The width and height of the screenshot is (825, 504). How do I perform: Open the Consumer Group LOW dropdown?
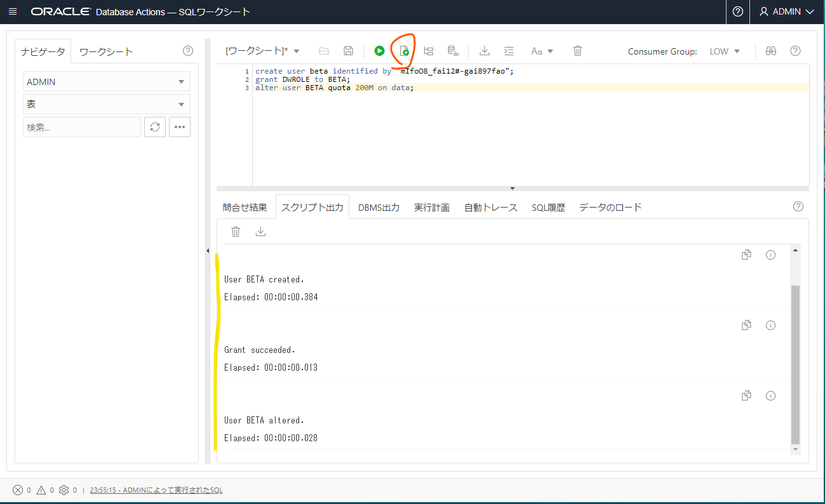[725, 51]
